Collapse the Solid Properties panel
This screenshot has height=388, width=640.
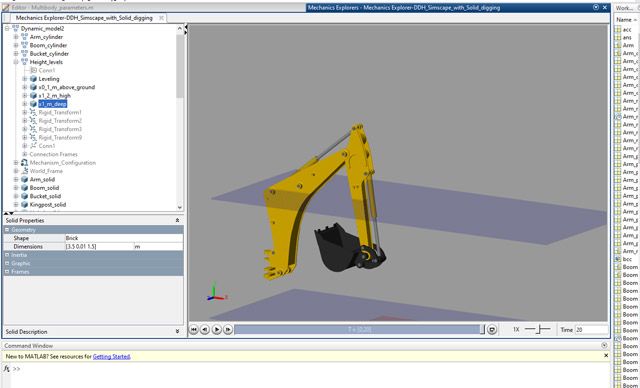(177, 220)
